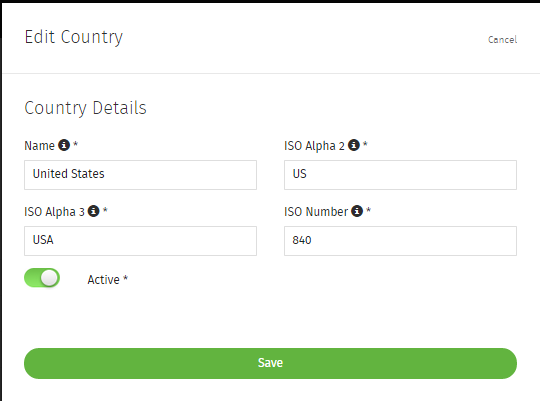Focus the Name field containing United States
This screenshot has height=401, width=540.
coord(141,175)
